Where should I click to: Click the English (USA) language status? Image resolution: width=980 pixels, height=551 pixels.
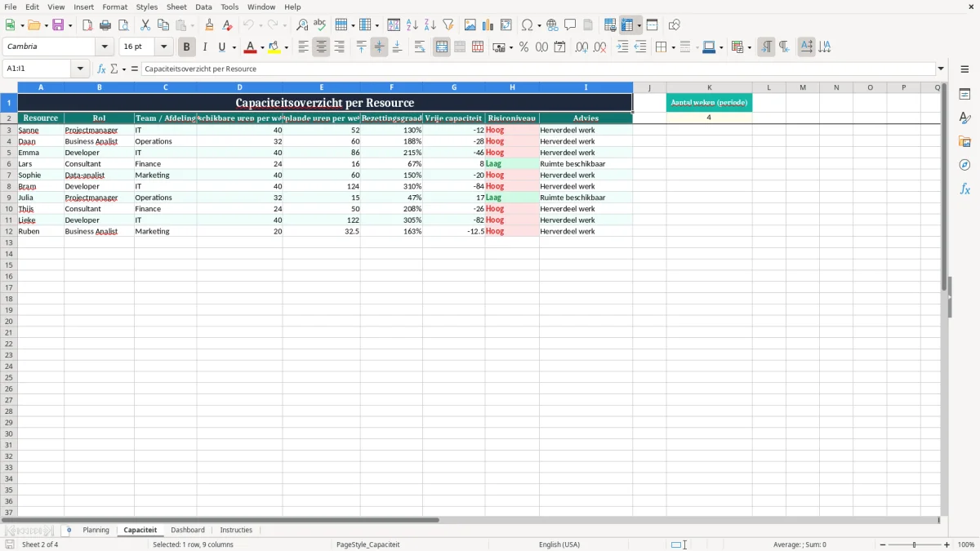(559, 544)
